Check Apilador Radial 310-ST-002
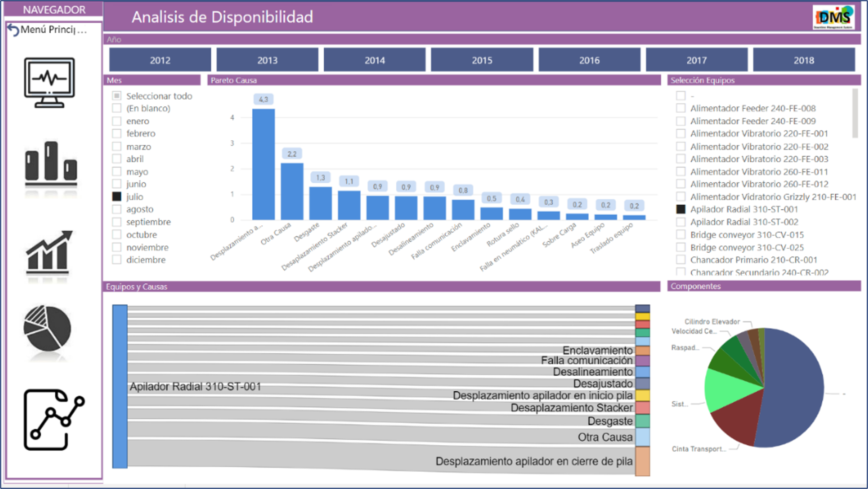Viewport: 868px width, 489px height. [x=681, y=222]
